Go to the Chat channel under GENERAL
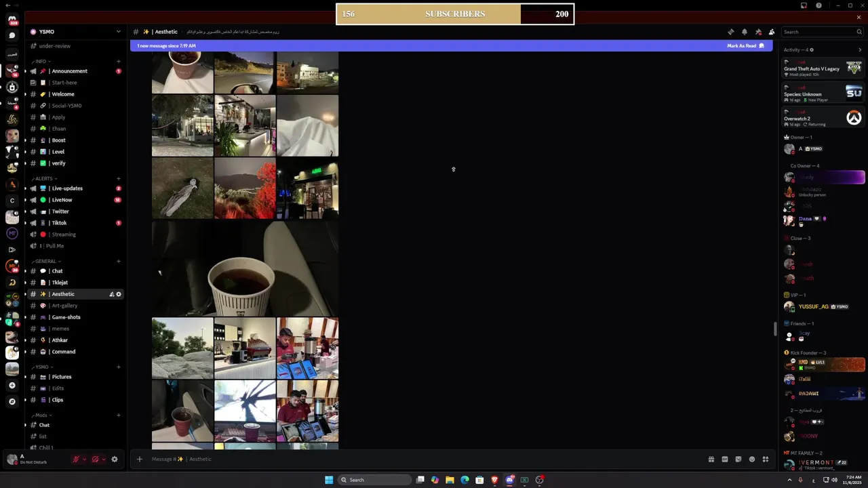 click(75, 271)
